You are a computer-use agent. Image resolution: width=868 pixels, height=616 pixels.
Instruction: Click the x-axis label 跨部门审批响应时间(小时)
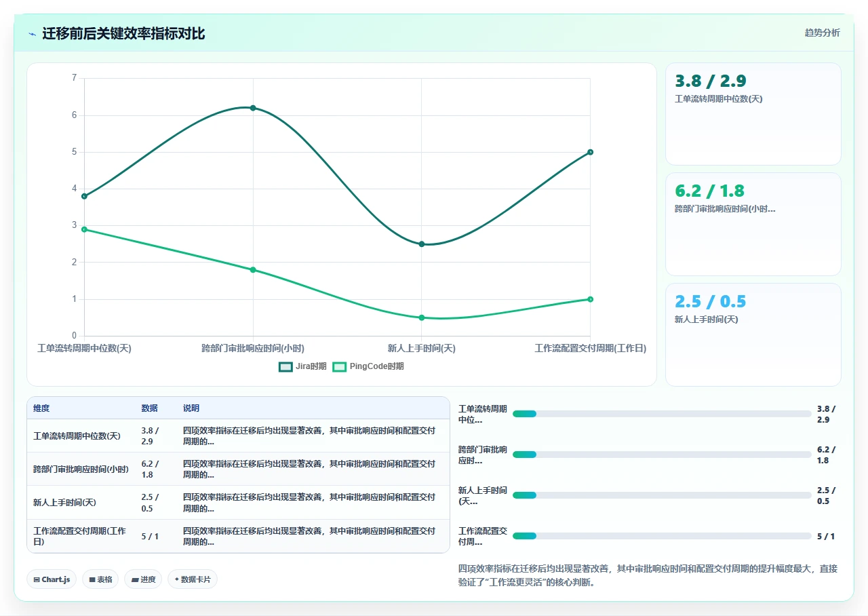click(253, 348)
